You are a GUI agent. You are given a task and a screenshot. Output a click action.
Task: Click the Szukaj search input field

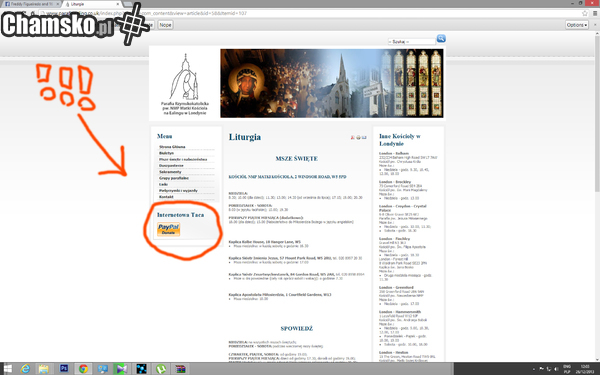coord(411,41)
